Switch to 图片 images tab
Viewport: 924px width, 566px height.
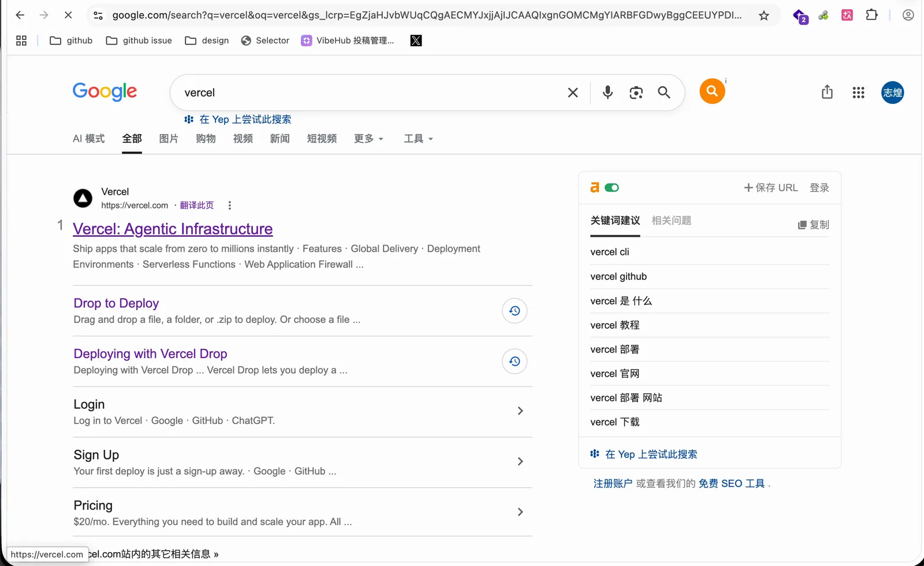coord(169,139)
